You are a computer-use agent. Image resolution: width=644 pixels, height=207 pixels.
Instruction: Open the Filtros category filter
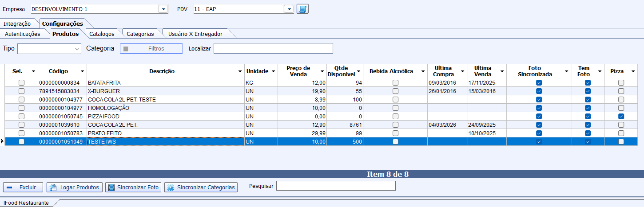click(151, 49)
